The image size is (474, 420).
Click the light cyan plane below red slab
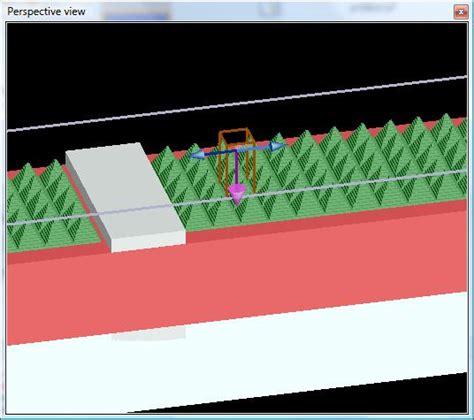coord(237,353)
